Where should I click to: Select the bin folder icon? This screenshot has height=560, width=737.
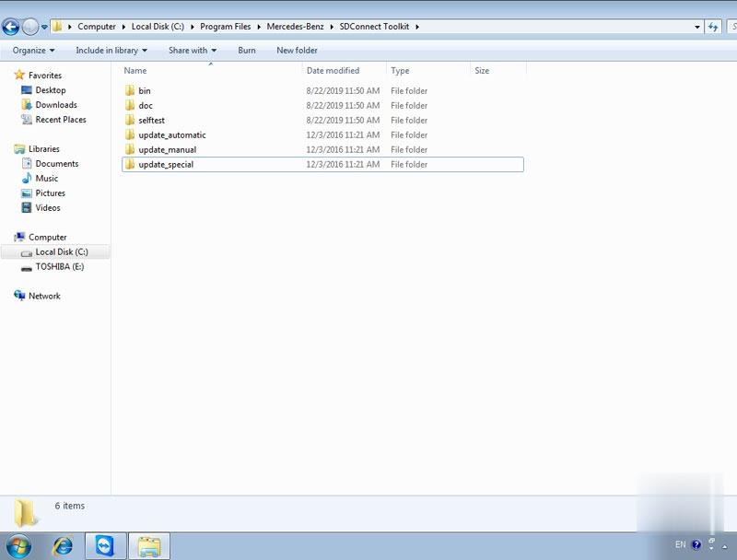click(x=130, y=91)
